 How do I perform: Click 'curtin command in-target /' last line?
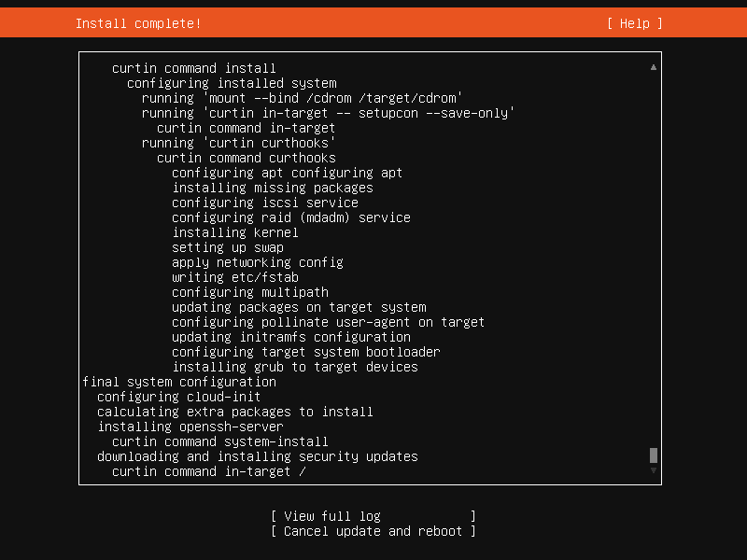pos(208,471)
